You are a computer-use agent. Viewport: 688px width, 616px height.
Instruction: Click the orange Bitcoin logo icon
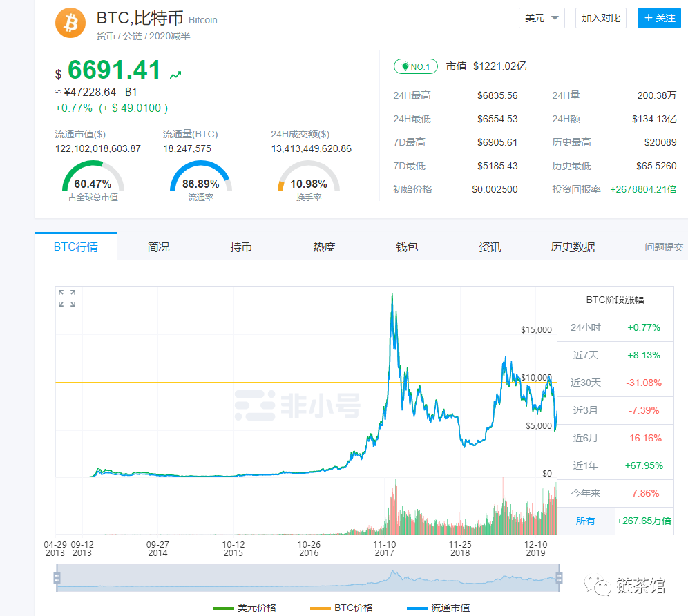70,23
